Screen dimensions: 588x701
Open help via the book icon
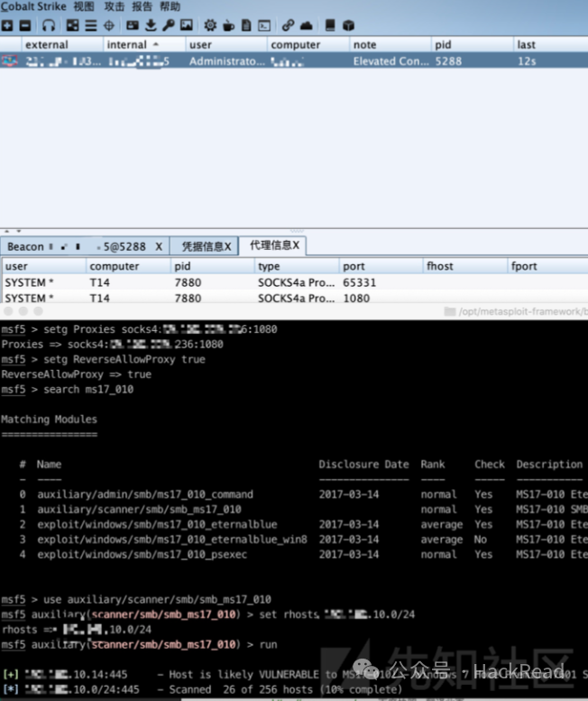tap(330, 25)
